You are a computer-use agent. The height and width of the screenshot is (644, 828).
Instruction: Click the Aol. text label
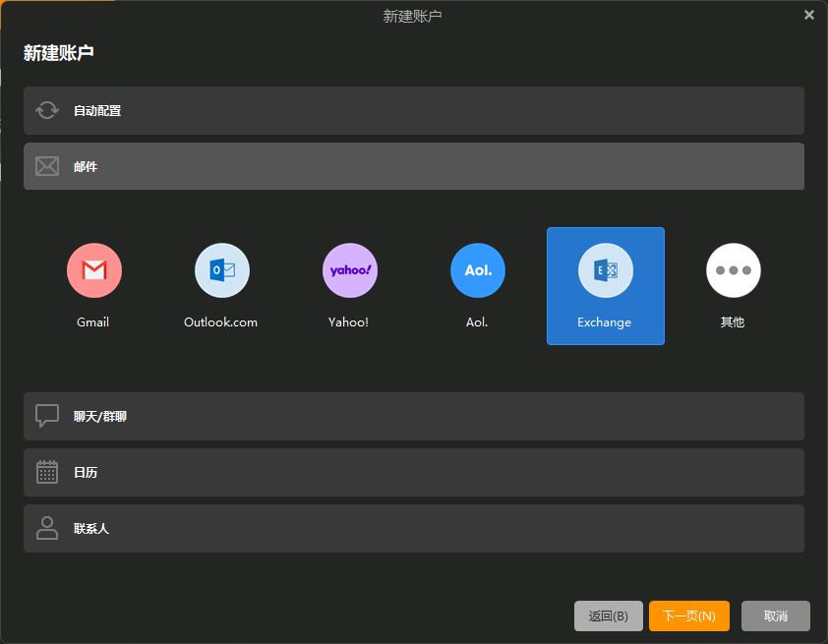click(x=477, y=322)
